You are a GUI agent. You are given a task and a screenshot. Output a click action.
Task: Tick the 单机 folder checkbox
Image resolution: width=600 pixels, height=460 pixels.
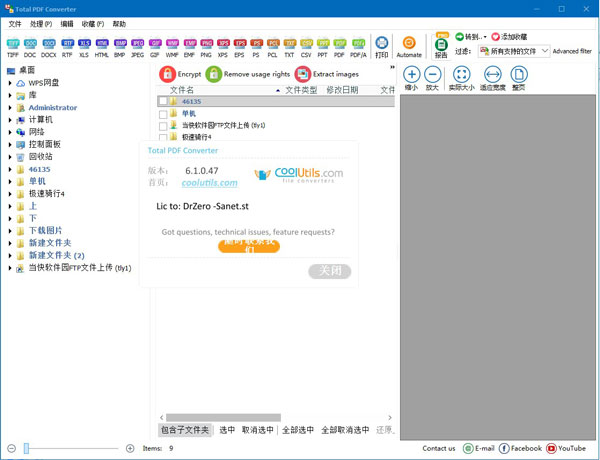coord(163,114)
